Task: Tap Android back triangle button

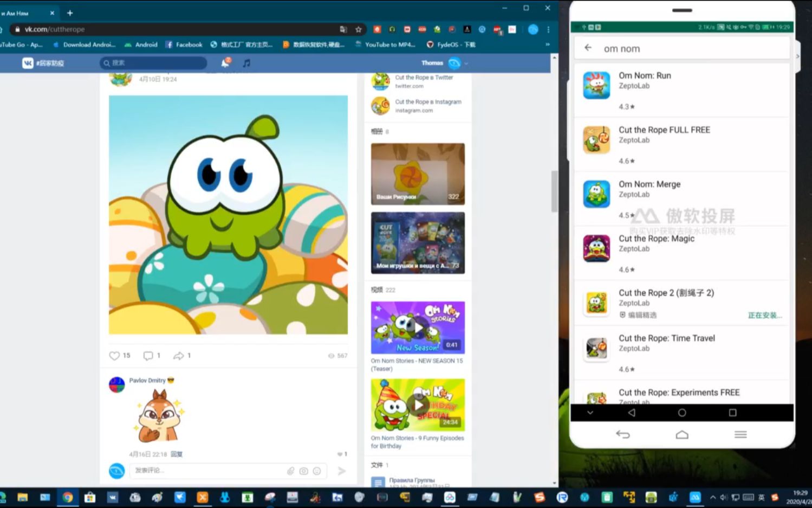Action: (x=632, y=413)
